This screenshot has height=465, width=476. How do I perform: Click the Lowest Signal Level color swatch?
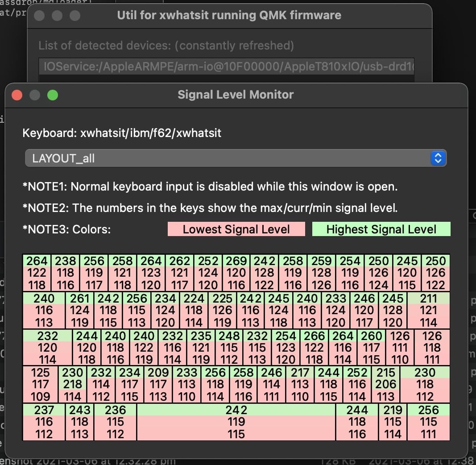tap(236, 229)
